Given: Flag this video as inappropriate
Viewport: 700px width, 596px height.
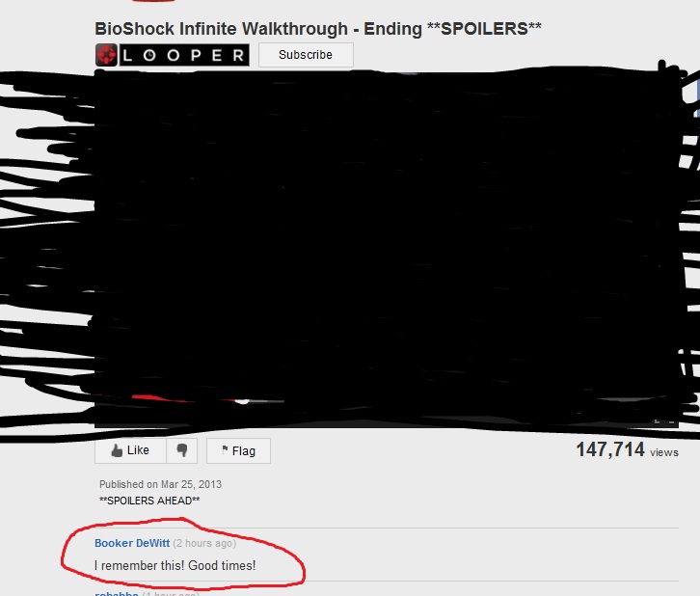Looking at the screenshot, I should [x=238, y=451].
